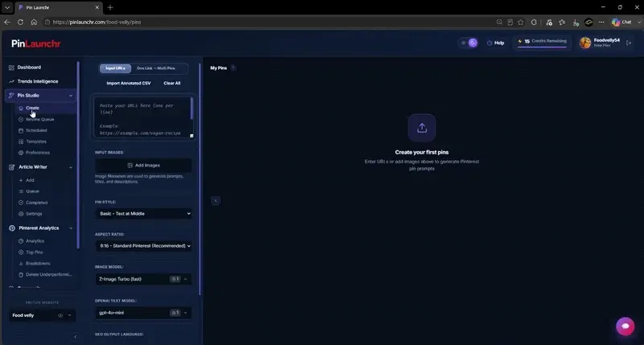Click the Article Writer edit icon
The width and height of the screenshot is (644, 345).
[12, 167]
